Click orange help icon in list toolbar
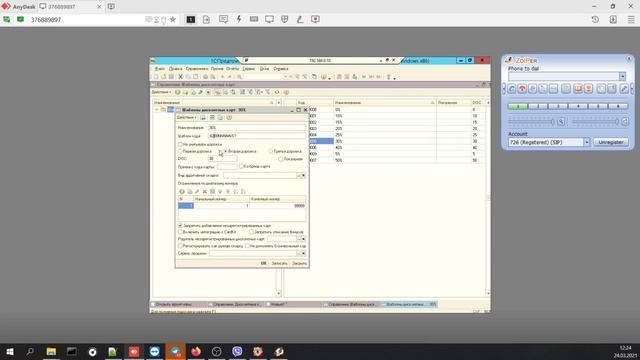The height and width of the screenshot is (360, 640). pos(286,92)
